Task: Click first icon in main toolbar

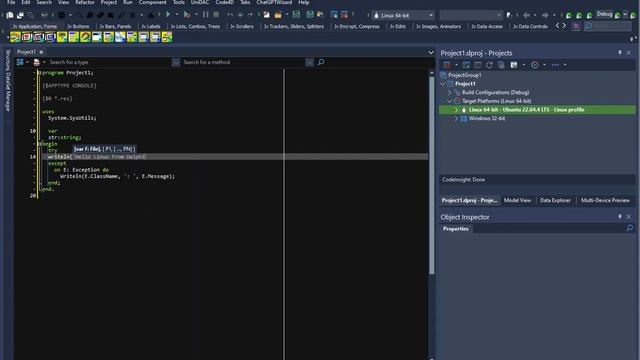Action: click(10, 15)
